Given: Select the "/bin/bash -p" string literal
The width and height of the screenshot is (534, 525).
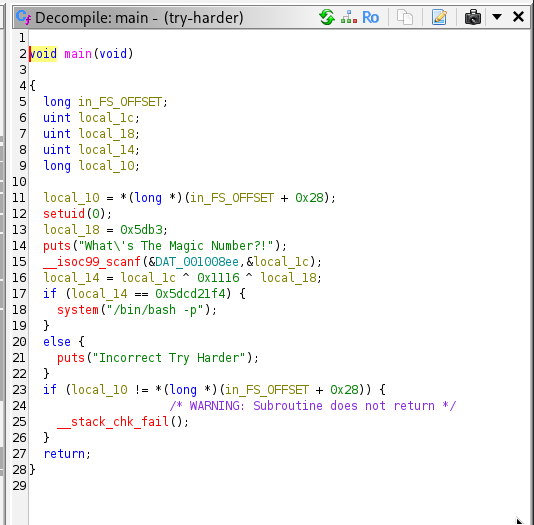Looking at the screenshot, I should coord(155,309).
